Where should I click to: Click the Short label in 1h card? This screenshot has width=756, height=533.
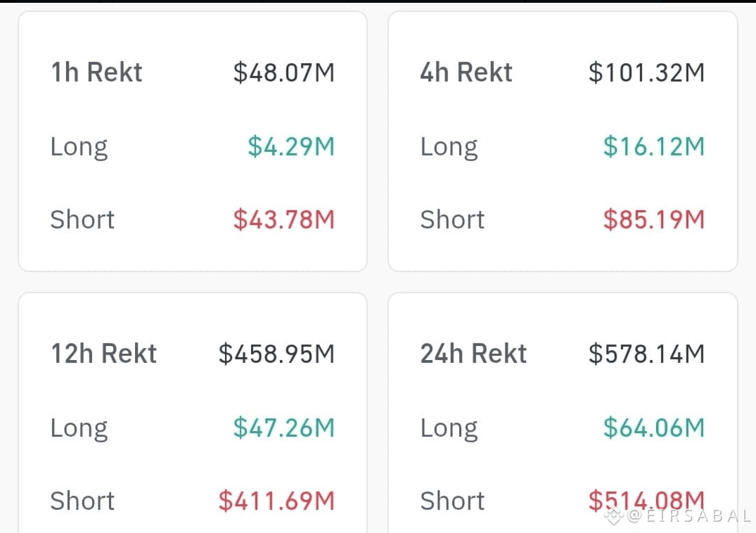(x=82, y=219)
